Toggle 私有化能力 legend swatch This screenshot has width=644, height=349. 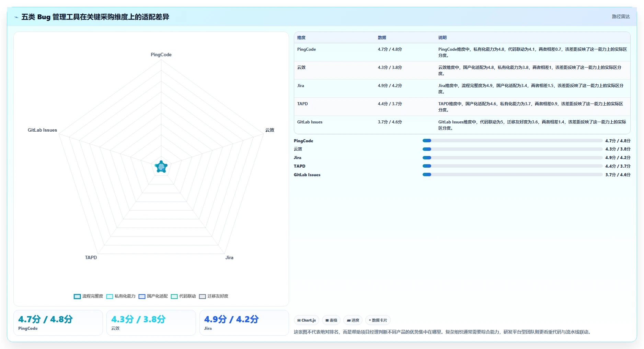tap(110, 297)
